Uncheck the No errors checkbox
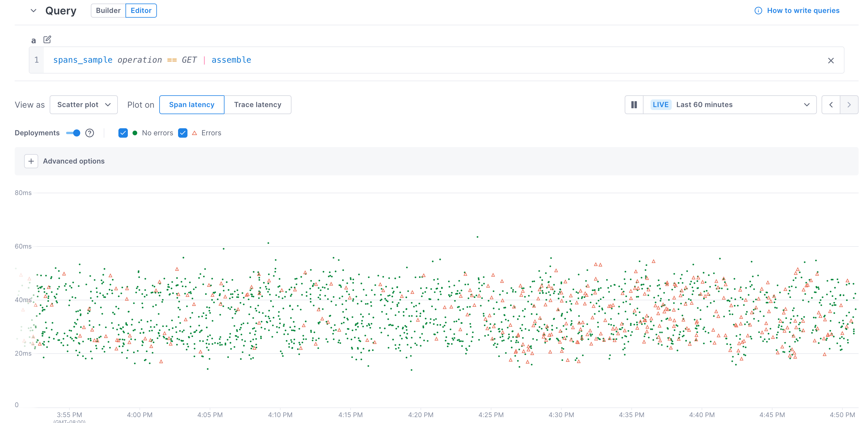Viewport: 868px width, 423px height. (123, 133)
